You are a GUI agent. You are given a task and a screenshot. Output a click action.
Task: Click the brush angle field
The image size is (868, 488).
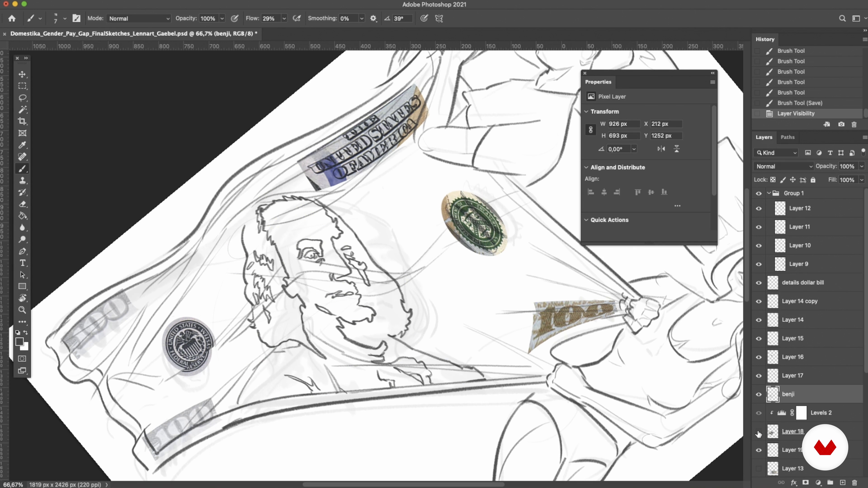click(x=402, y=19)
